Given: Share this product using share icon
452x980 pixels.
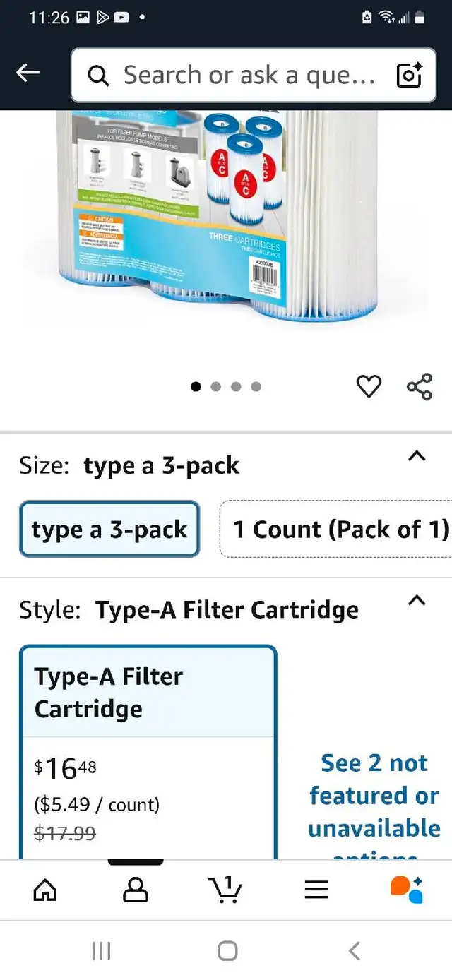Looking at the screenshot, I should [419, 387].
